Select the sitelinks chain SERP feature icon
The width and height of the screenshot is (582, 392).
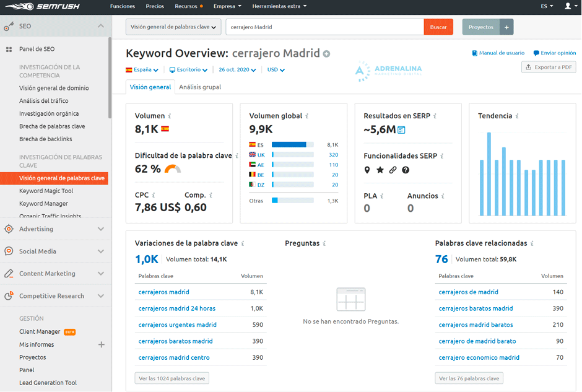click(x=393, y=170)
